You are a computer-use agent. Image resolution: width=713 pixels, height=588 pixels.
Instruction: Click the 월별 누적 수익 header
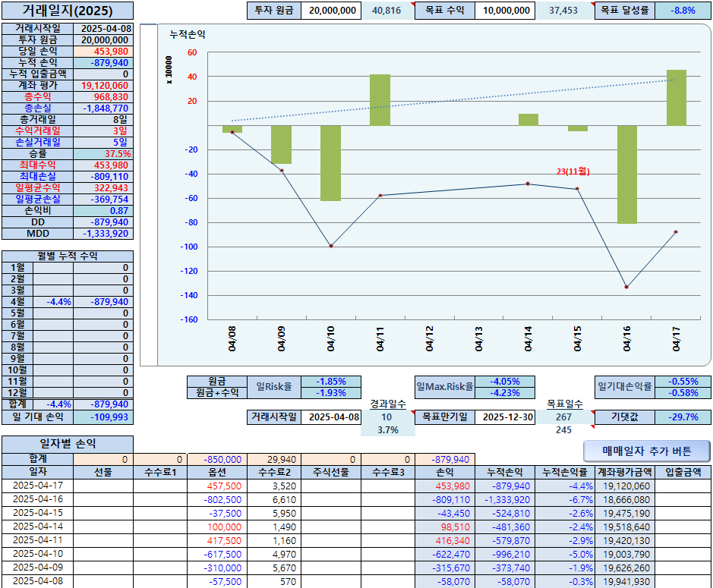point(68,256)
